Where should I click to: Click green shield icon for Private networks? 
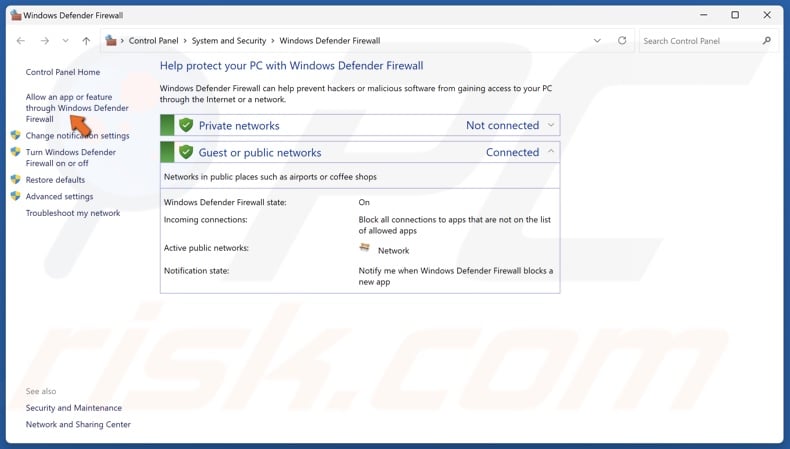pos(186,125)
